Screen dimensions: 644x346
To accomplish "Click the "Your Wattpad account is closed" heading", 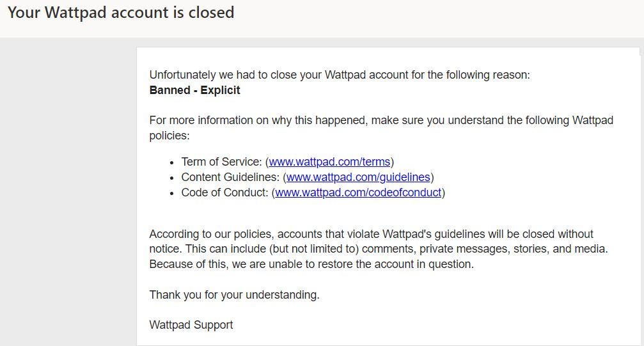I will pyautogui.click(x=121, y=12).
